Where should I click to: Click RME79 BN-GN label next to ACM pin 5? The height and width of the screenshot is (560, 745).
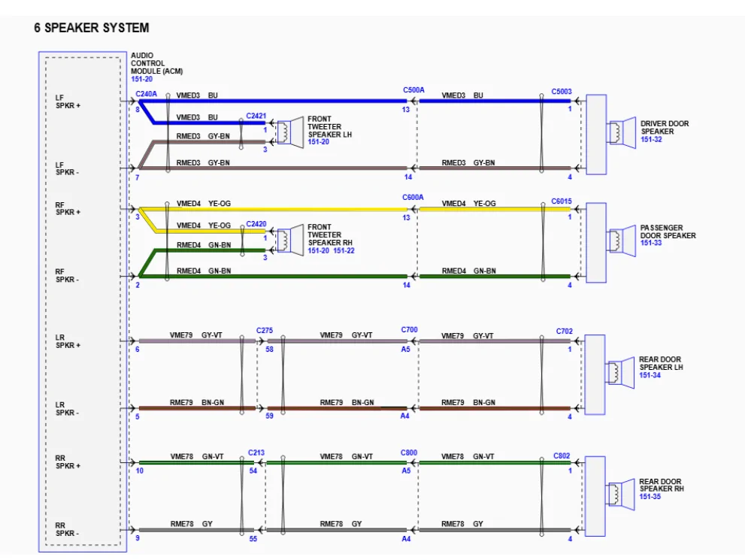coord(197,403)
